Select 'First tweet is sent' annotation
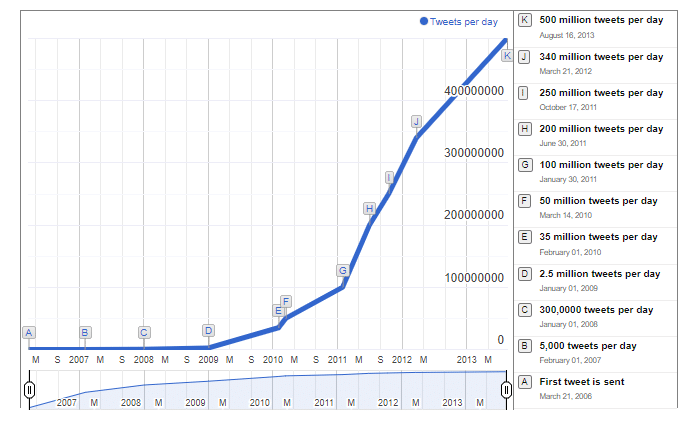 pos(582,382)
